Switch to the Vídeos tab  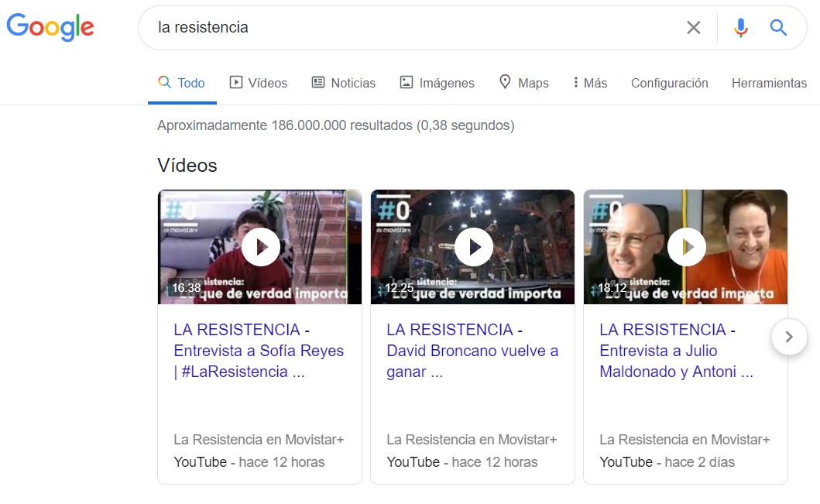pos(259,83)
